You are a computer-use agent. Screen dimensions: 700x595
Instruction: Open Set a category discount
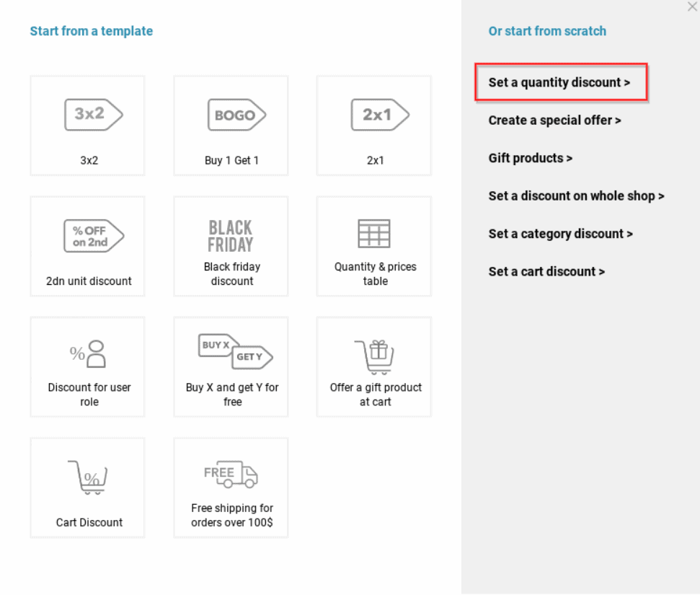pos(560,234)
